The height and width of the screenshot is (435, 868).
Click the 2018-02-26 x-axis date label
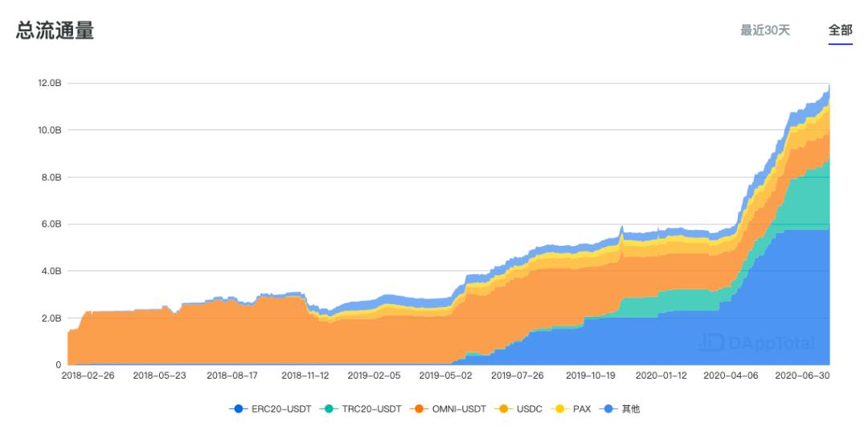click(x=89, y=375)
